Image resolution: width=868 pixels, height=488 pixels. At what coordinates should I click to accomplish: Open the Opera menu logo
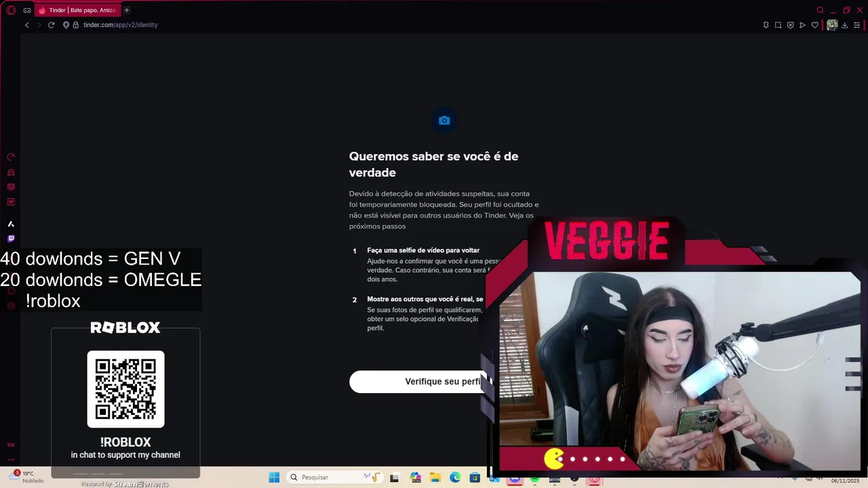coord(11,10)
